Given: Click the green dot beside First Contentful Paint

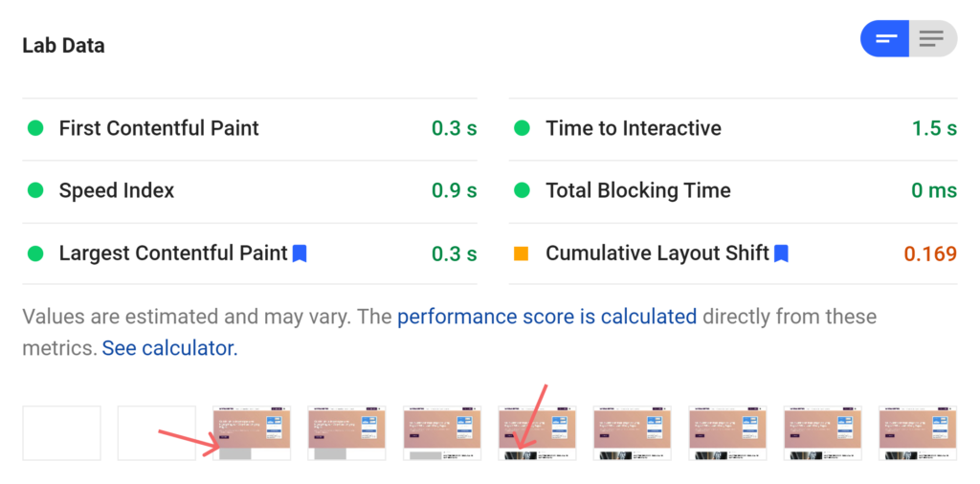Looking at the screenshot, I should coord(35,128).
